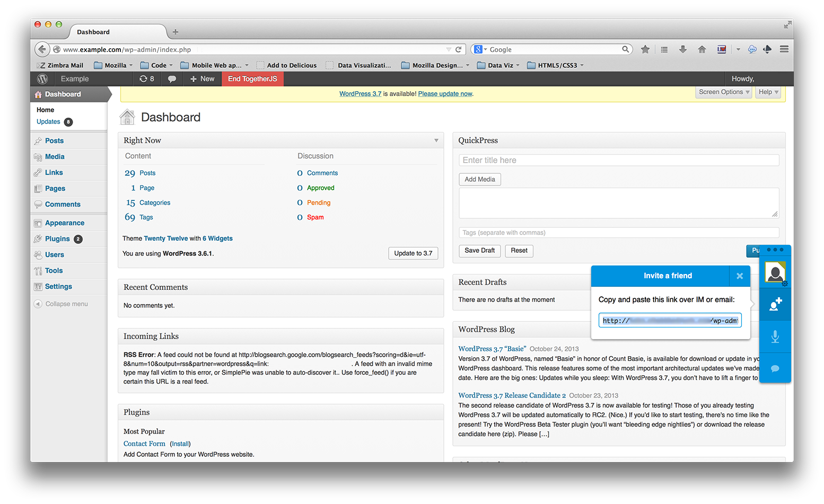Click the Add to Delicious bookmarklet
This screenshot has width=824, height=504.
(x=287, y=65)
